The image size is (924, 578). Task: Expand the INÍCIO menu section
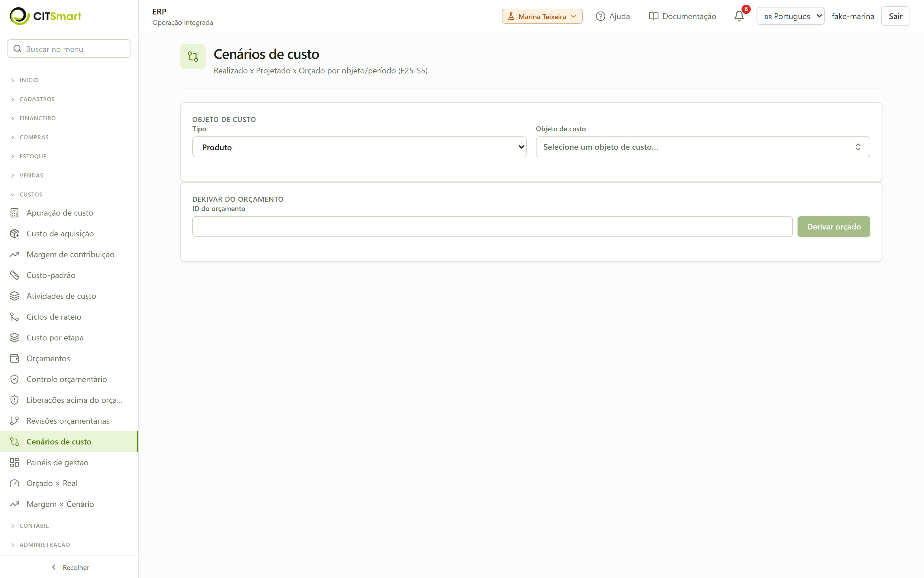click(69, 80)
